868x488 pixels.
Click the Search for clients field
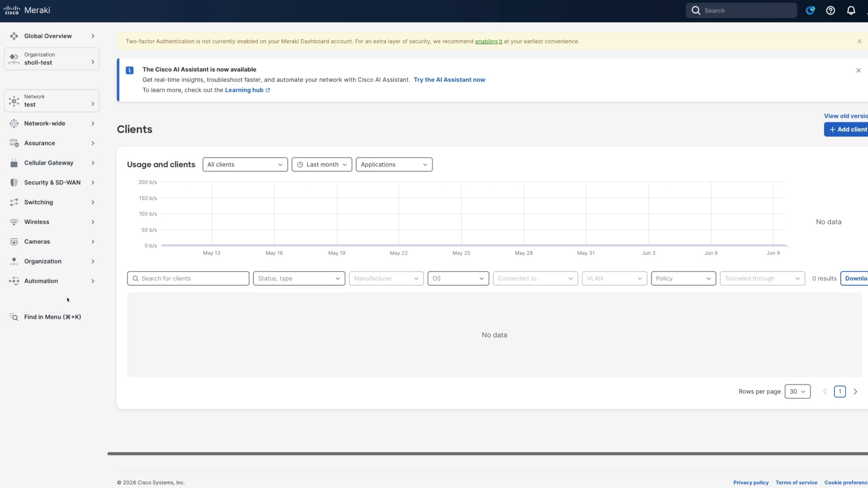(188, 278)
